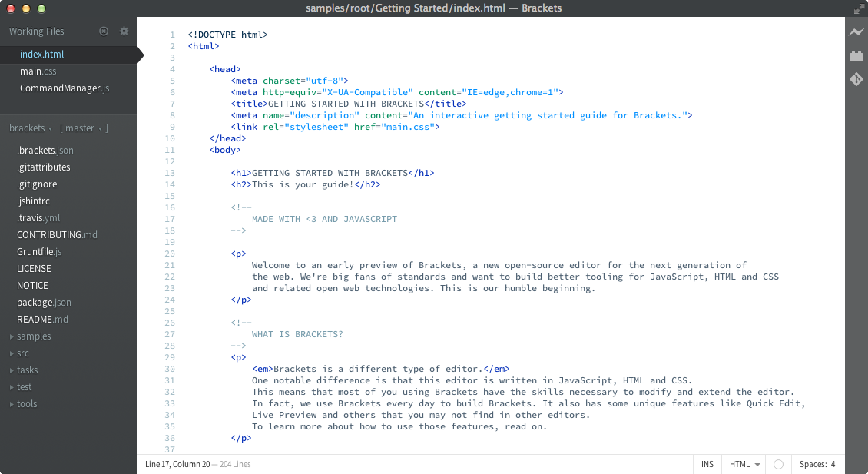Click the meta charset utf-8 line

pos(290,81)
